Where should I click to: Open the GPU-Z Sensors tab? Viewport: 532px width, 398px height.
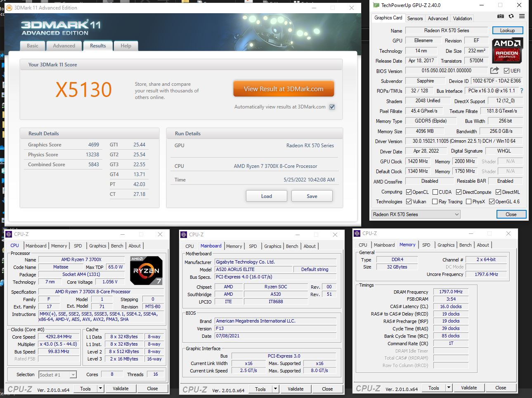point(415,19)
